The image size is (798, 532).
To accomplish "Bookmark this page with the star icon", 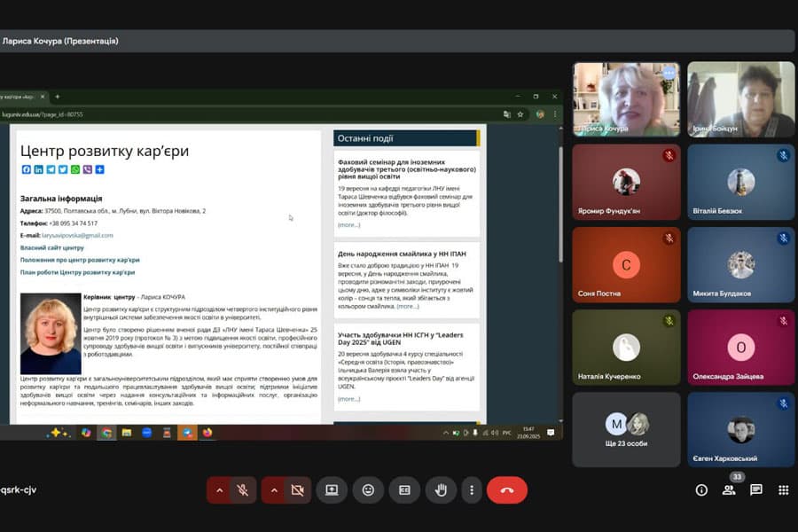I will pyautogui.click(x=520, y=114).
